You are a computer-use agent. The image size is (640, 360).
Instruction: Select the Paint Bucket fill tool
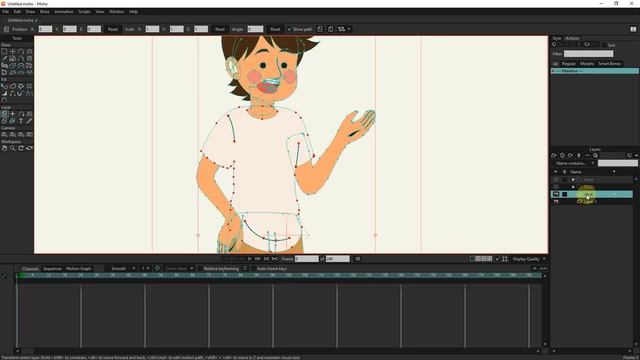(21, 86)
